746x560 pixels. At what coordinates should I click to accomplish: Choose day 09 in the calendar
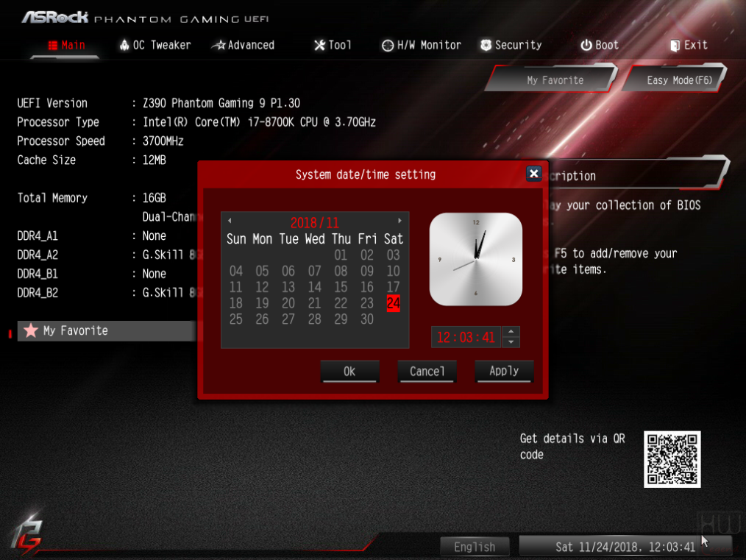coord(367,272)
